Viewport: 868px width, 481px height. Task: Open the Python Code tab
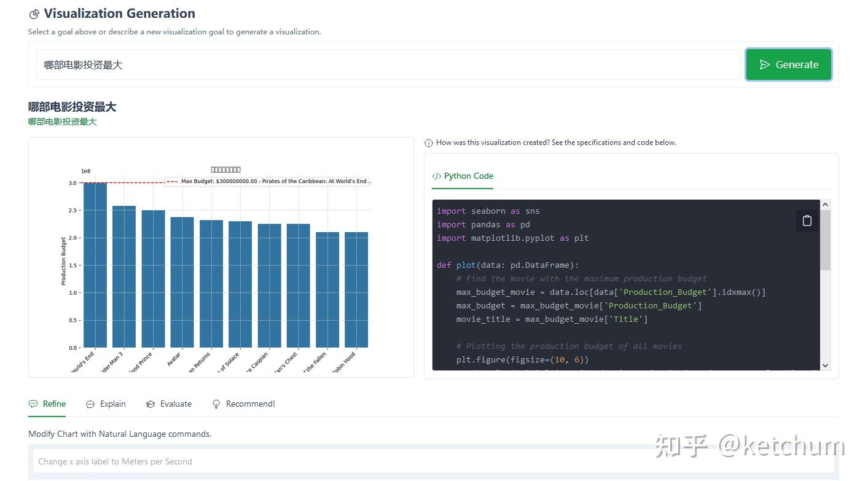click(x=468, y=176)
